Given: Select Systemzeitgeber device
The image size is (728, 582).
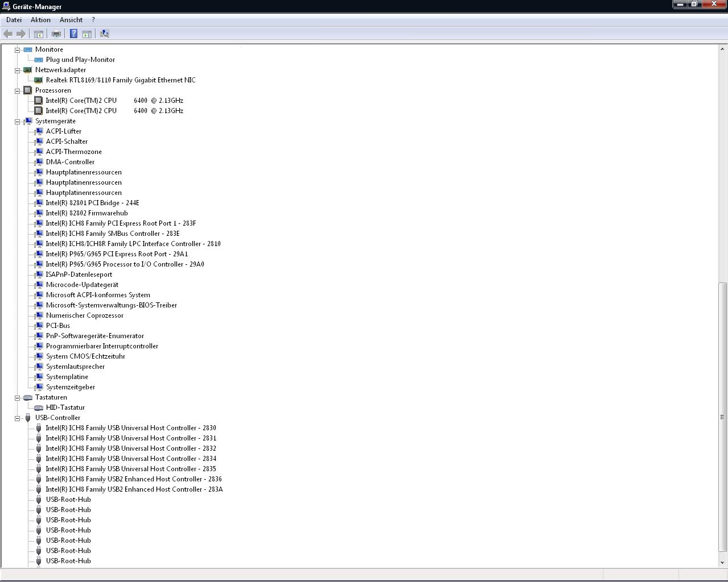Looking at the screenshot, I should tap(71, 387).
